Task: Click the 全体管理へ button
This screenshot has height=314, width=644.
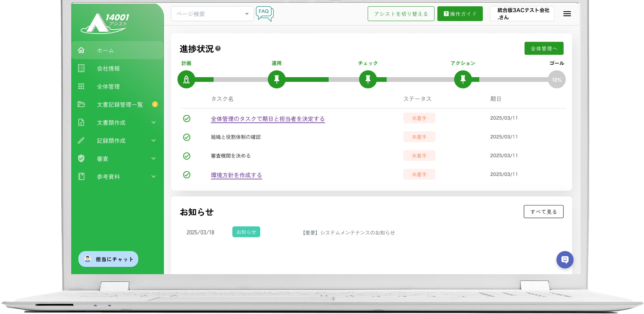Action: coord(544,48)
